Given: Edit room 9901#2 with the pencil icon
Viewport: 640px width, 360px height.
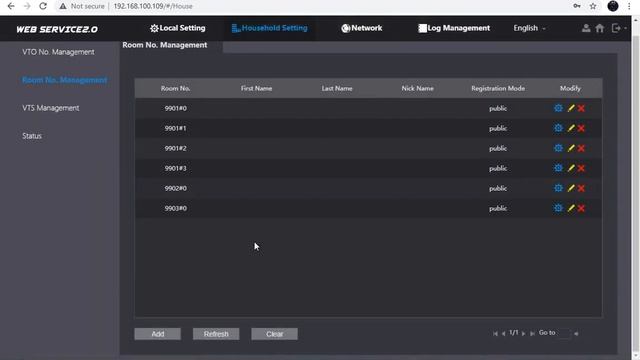Looking at the screenshot, I should [x=571, y=148].
